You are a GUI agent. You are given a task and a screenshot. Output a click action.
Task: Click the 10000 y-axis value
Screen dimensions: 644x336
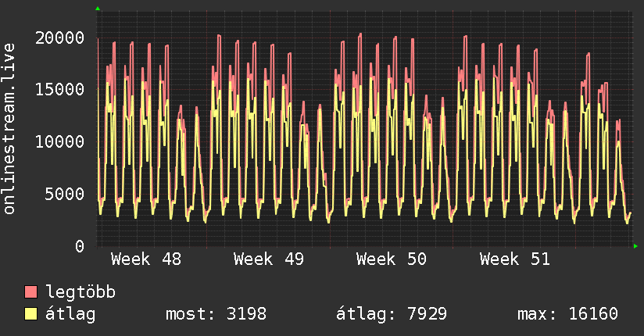(x=60, y=141)
